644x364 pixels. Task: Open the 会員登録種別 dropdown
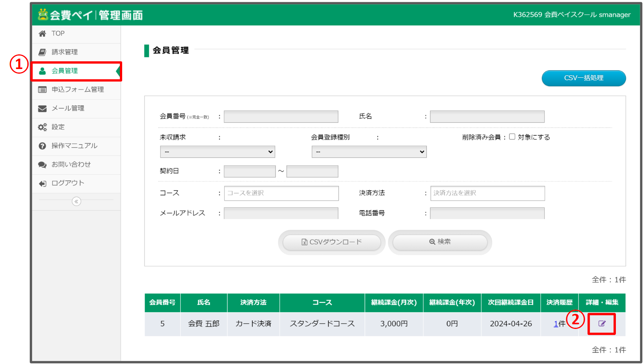(369, 152)
